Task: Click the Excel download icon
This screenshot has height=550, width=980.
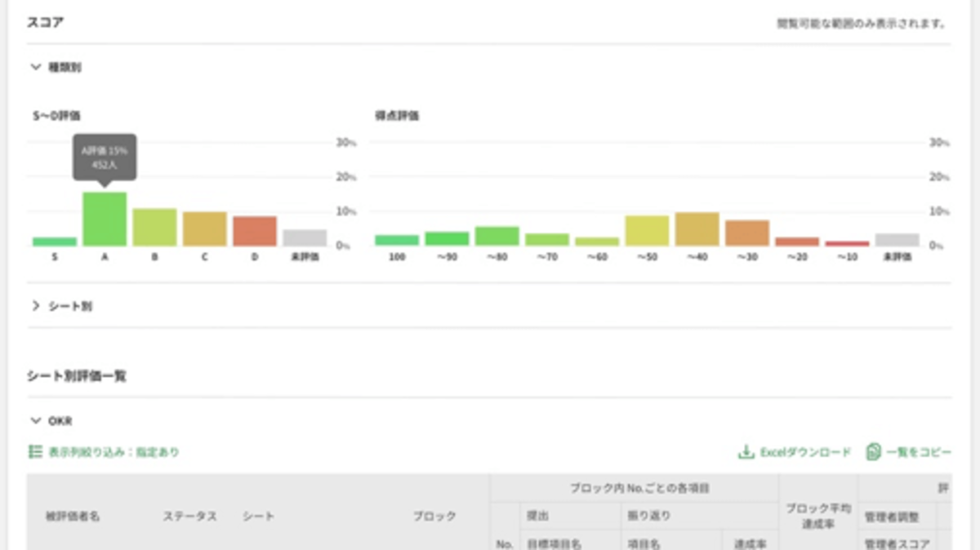Action: (x=746, y=452)
